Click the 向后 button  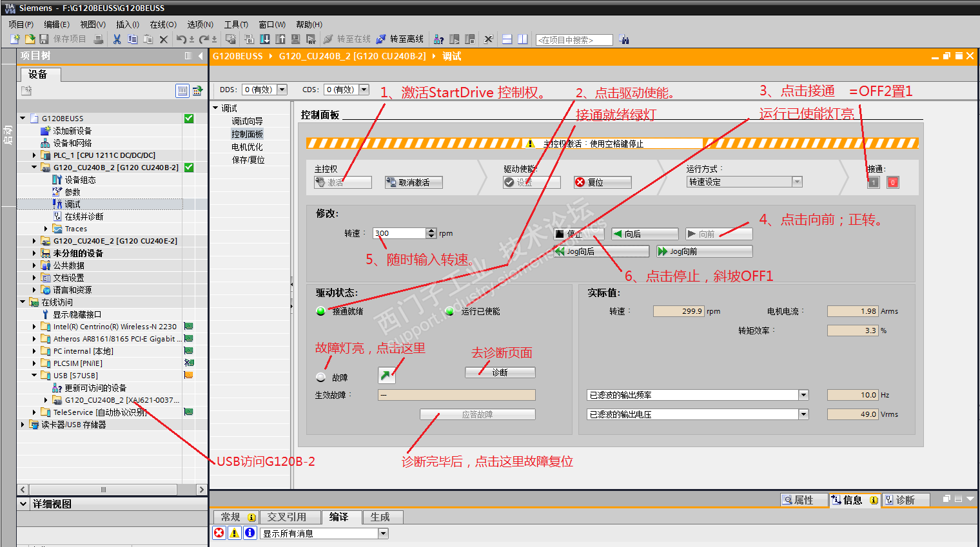pyautogui.click(x=645, y=234)
